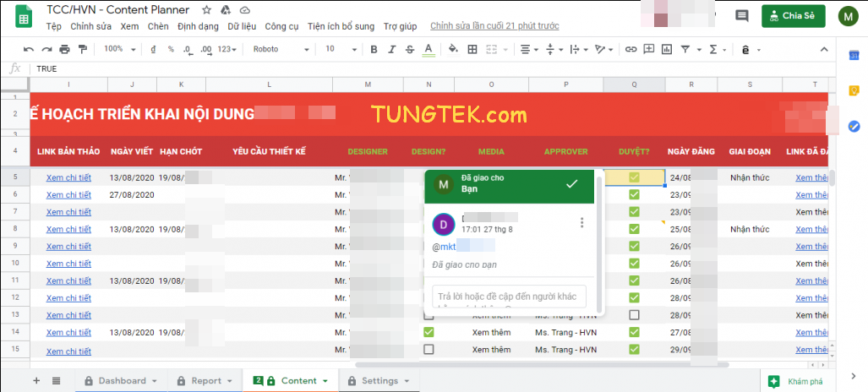Image resolution: width=868 pixels, height=392 pixels.
Task: Open the Tiện ích bổ sung menu
Action: coord(341,26)
